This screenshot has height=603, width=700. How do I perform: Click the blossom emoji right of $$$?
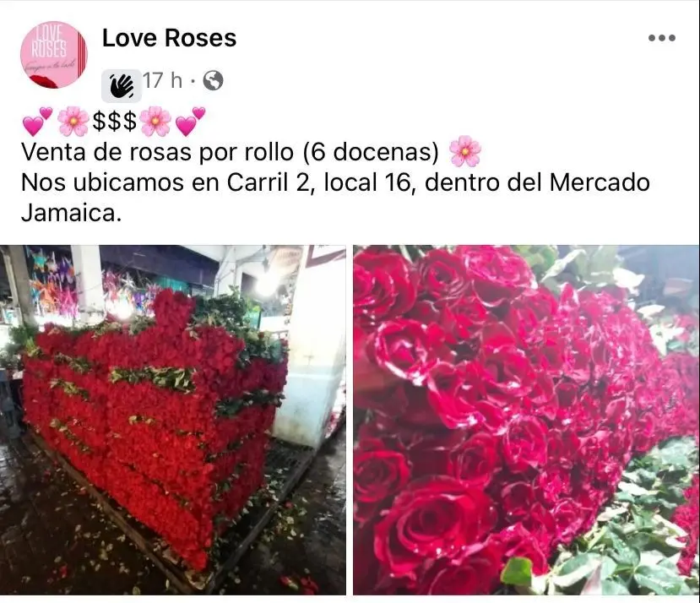pos(156,121)
